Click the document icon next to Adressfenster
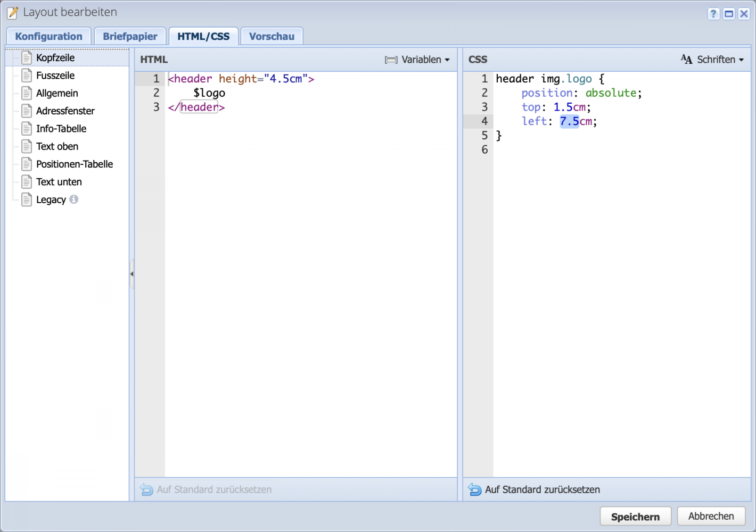Screen dimensions: 756x532 [27, 111]
